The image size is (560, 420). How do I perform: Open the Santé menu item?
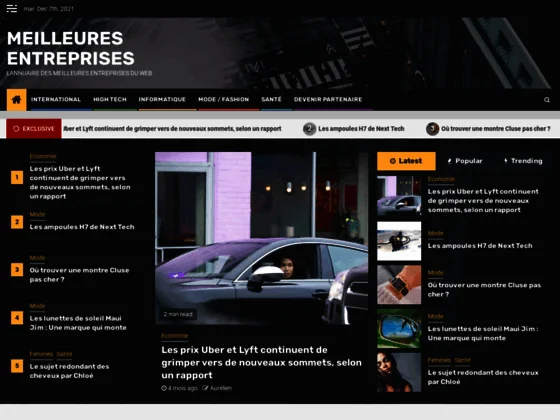click(271, 99)
